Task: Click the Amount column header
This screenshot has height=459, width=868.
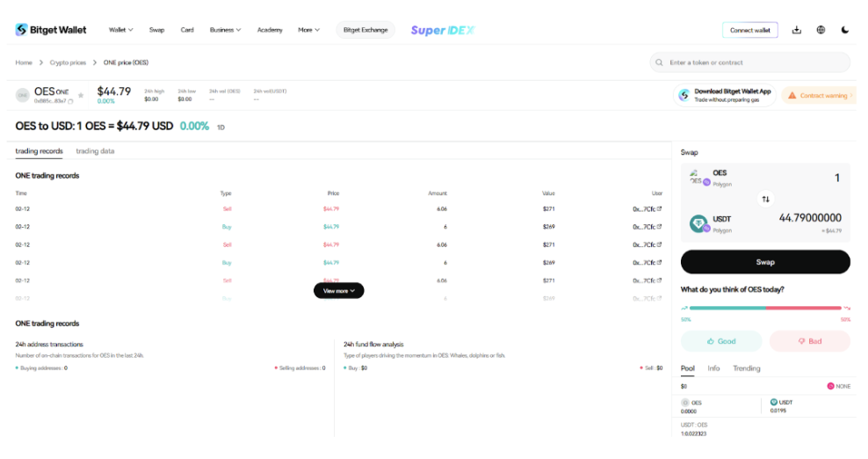Action: (x=438, y=193)
